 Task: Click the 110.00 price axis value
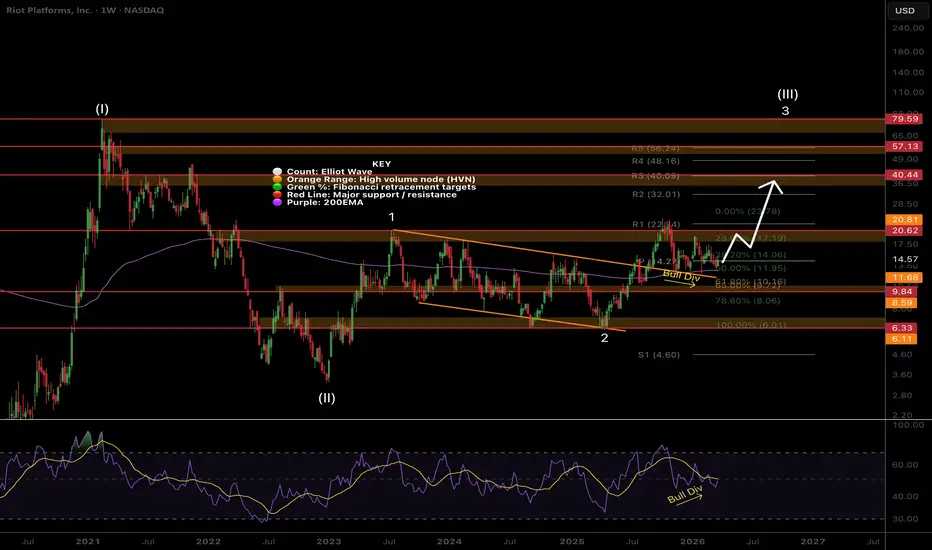click(x=908, y=93)
